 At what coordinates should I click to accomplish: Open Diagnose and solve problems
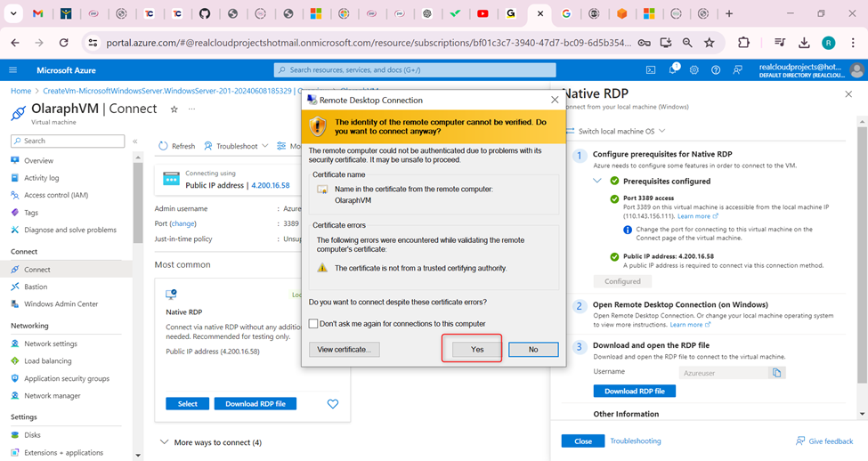pyautogui.click(x=70, y=230)
